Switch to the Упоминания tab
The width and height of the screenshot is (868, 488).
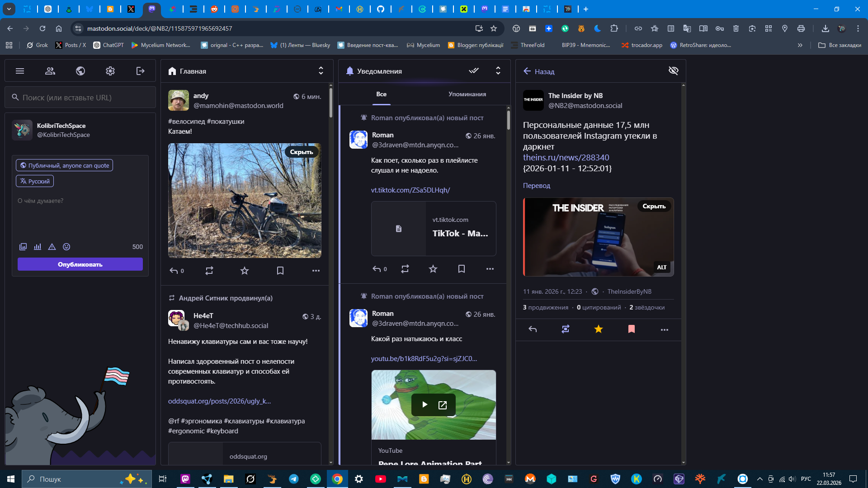pyautogui.click(x=467, y=94)
